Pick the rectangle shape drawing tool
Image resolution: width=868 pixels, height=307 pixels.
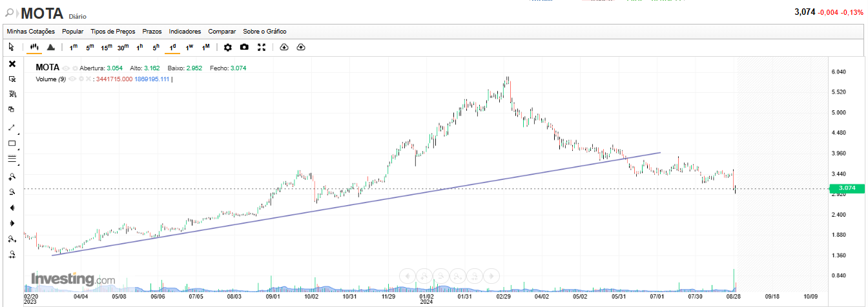coord(12,143)
